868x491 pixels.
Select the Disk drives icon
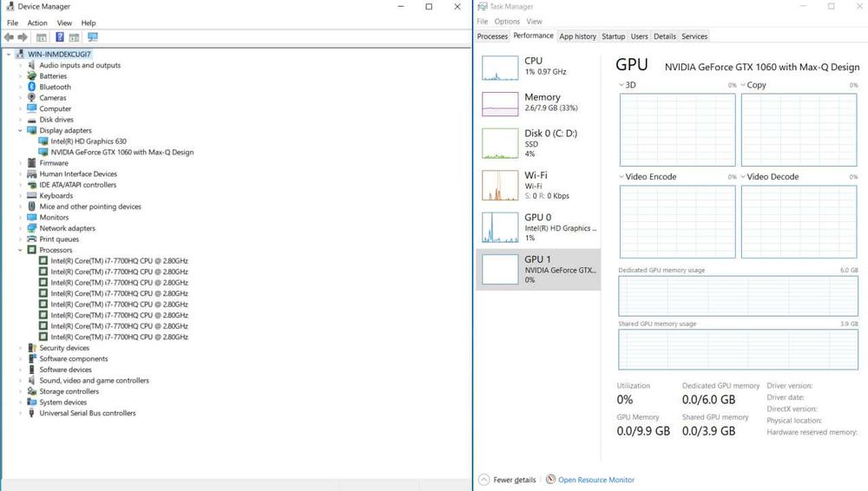[31, 120]
